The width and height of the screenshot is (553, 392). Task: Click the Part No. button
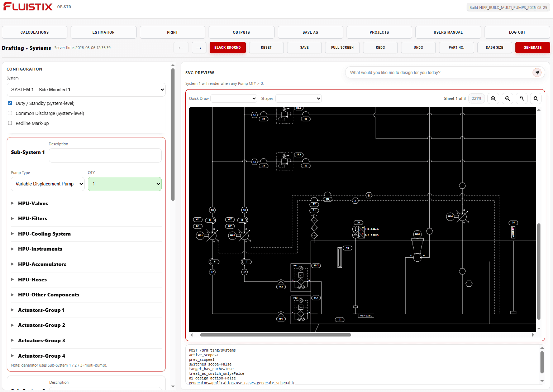point(456,48)
